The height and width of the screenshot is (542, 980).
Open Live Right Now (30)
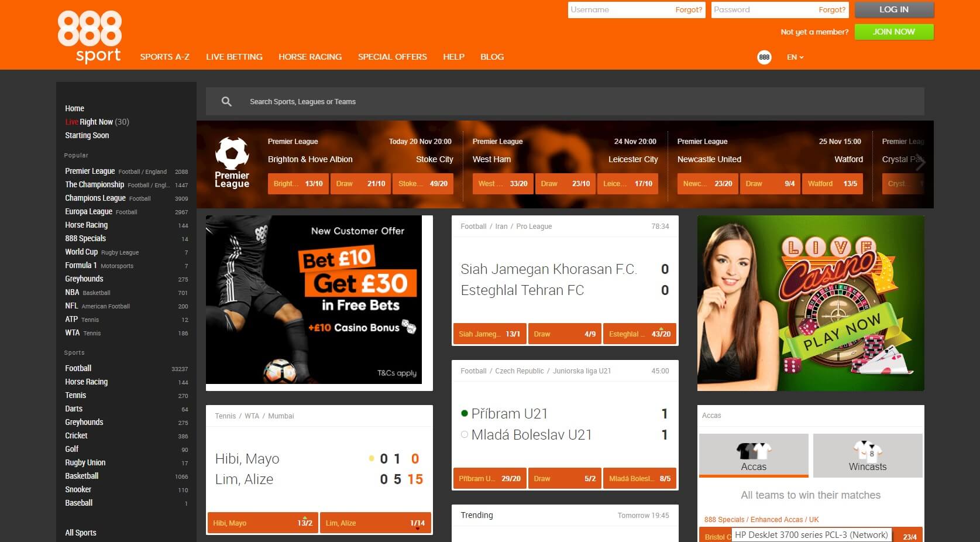pos(97,122)
